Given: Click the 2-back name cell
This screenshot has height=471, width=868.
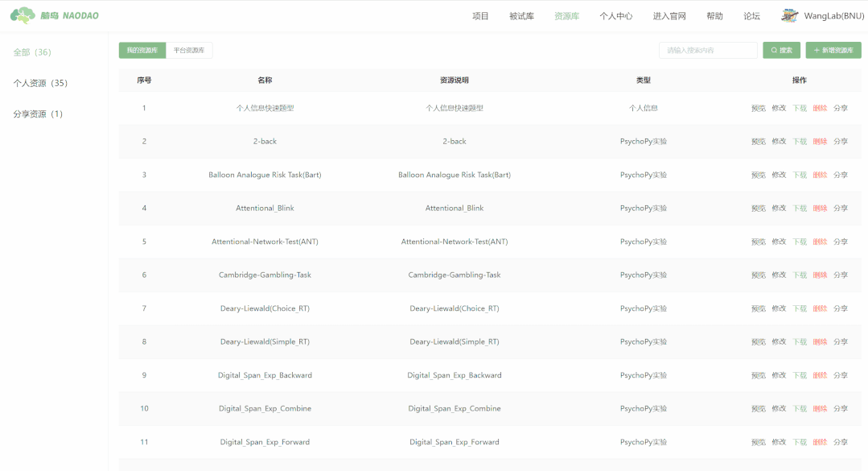Looking at the screenshot, I should pos(265,142).
